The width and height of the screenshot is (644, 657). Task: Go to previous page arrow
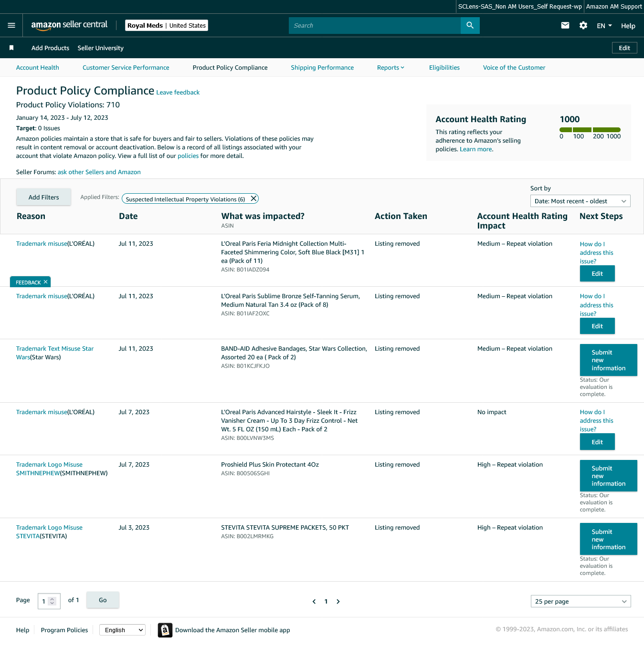click(314, 602)
